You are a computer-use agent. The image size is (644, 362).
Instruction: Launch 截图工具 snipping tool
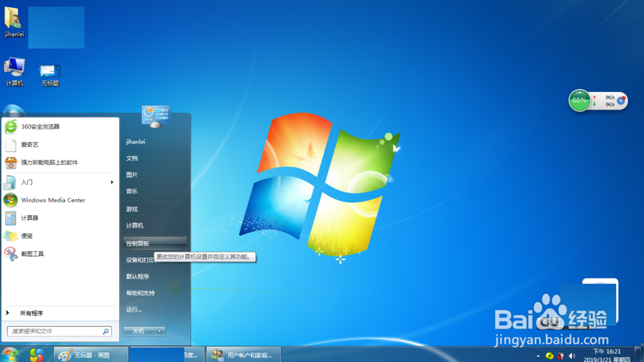[x=61, y=254]
